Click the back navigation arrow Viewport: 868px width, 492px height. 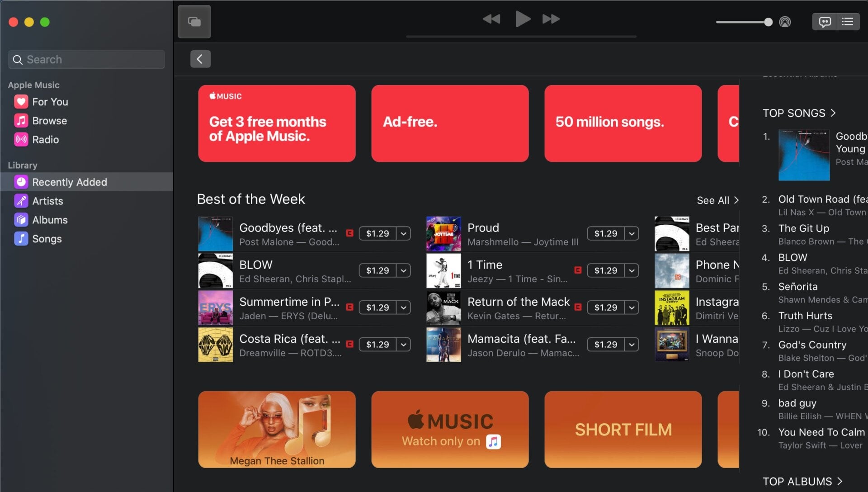[200, 59]
